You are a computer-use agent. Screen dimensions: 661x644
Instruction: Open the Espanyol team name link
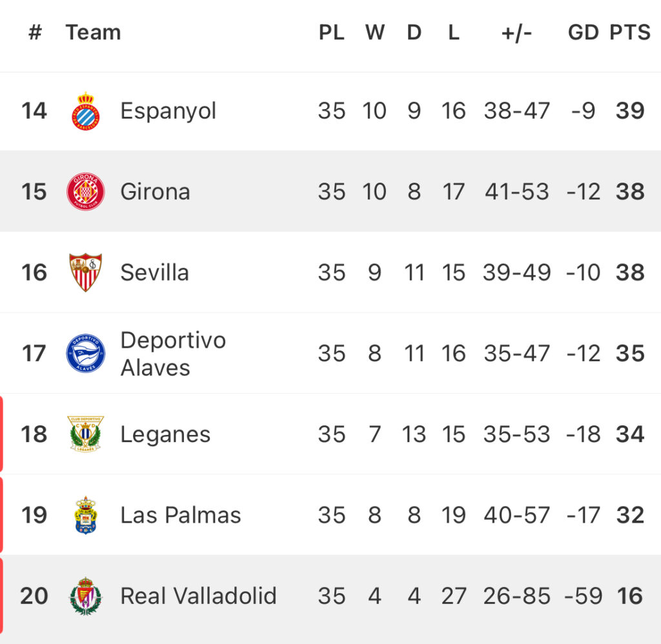[x=168, y=111]
